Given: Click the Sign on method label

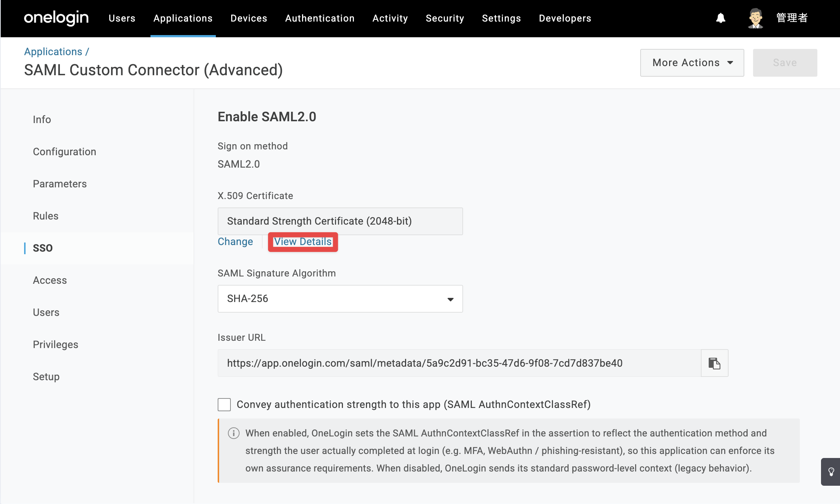Looking at the screenshot, I should click(253, 146).
